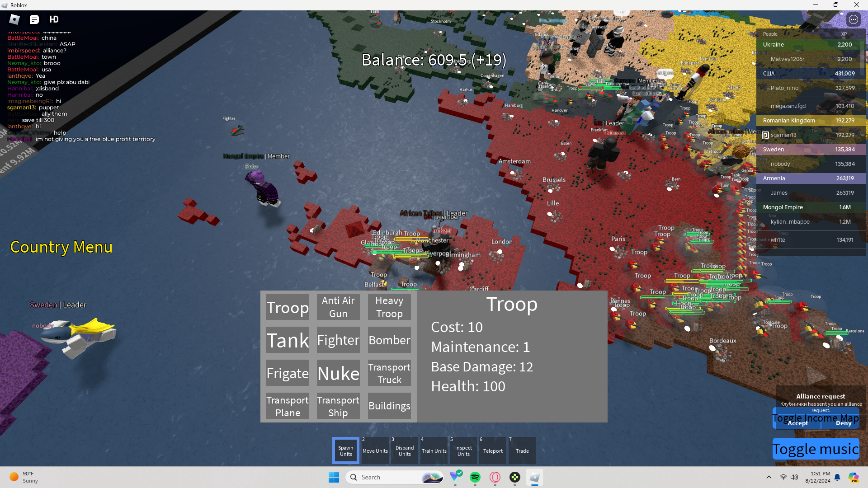The width and height of the screenshot is (868, 488).
Task: Click the Xbox app taskbar icon
Action: pos(515,477)
